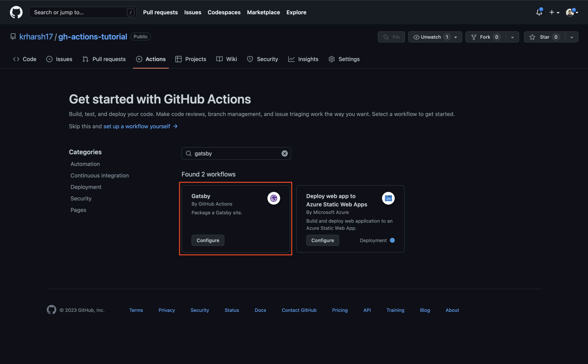Viewport: 588px width, 364px height.
Task: Click the Found 2 workflows text
Action: 208,174
